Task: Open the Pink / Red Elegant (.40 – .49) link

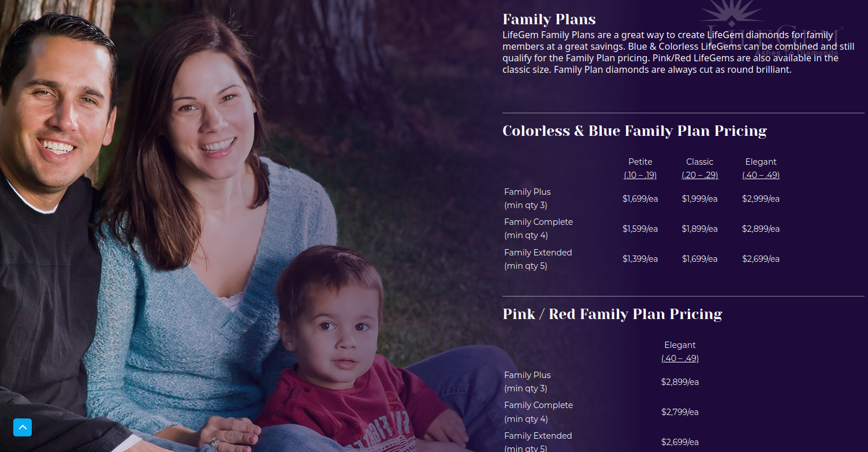Action: point(680,358)
